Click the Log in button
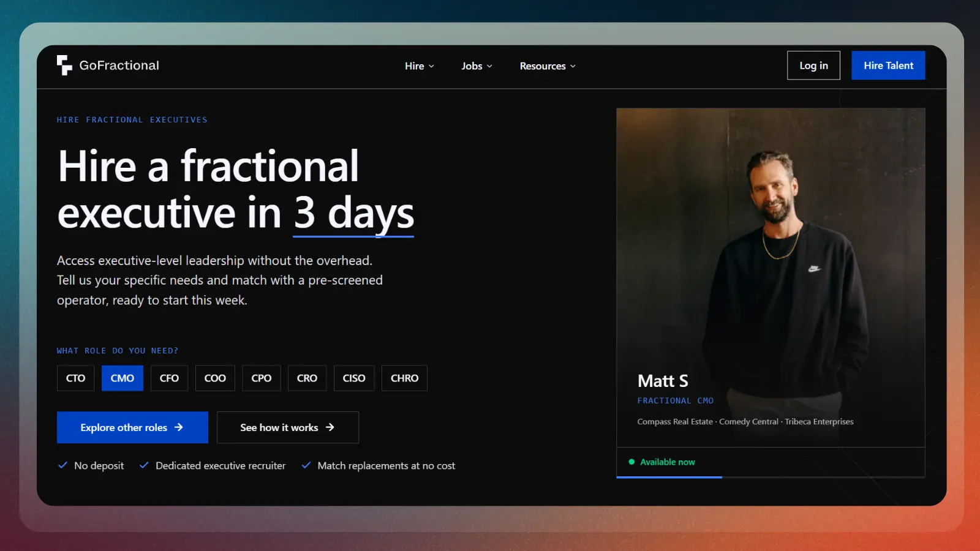Viewport: 980px width, 551px height. tap(813, 66)
